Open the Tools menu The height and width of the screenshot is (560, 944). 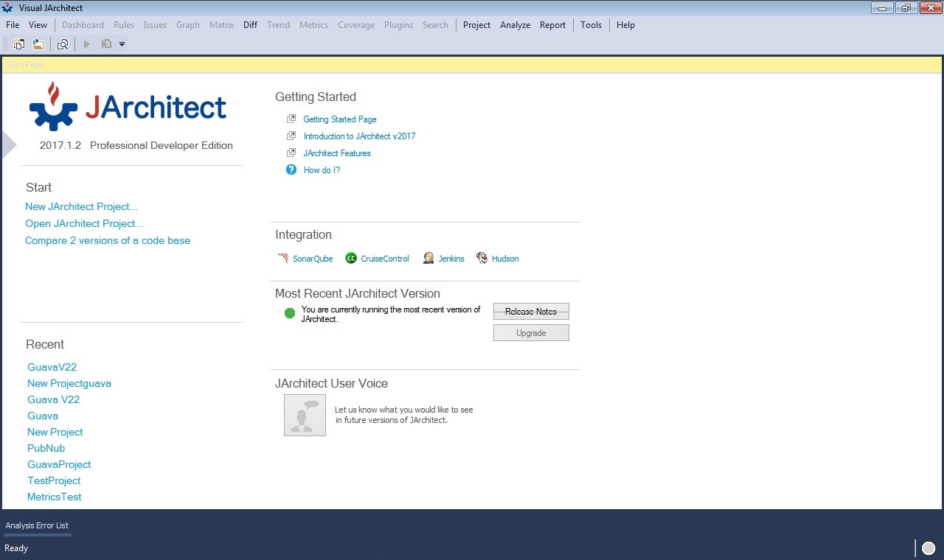(591, 24)
